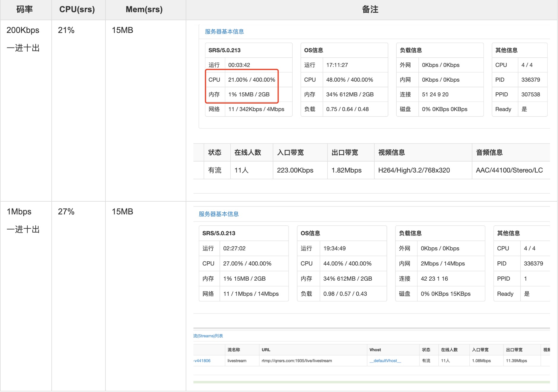558x392 pixels.
Task: Click the 223.00Kbps inbound bandwidth value
Action: [295, 170]
